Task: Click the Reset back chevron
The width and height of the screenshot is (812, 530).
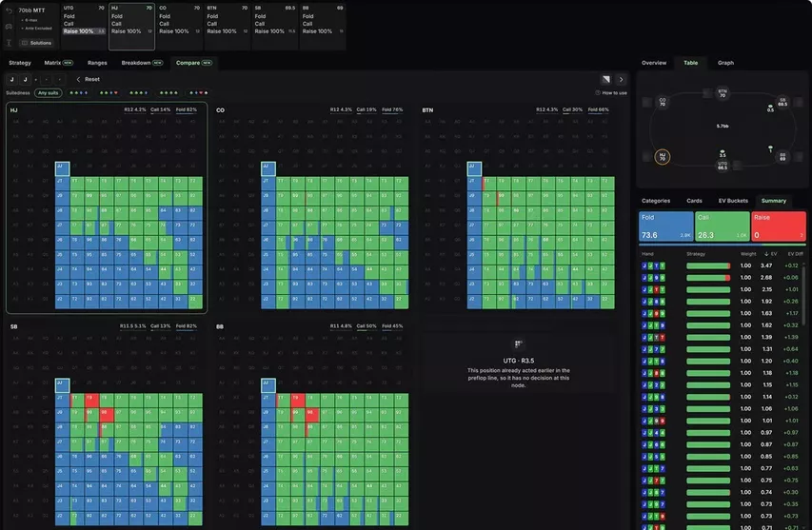Action: pyautogui.click(x=78, y=79)
